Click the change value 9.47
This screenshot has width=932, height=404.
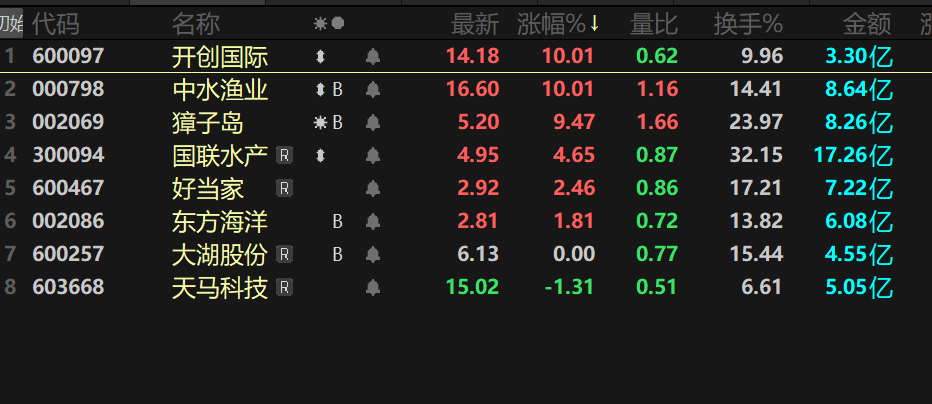pos(574,122)
